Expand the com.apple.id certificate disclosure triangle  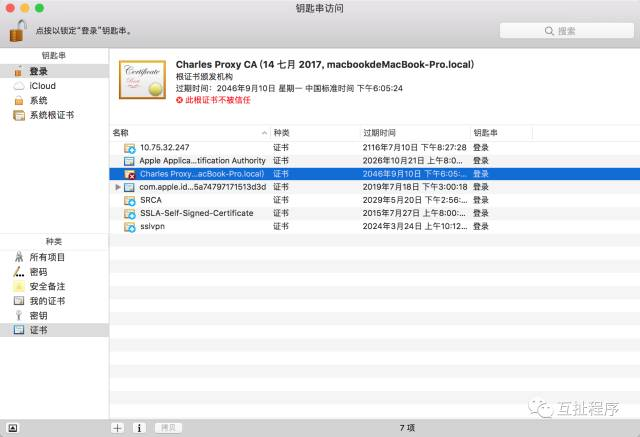[x=118, y=187]
